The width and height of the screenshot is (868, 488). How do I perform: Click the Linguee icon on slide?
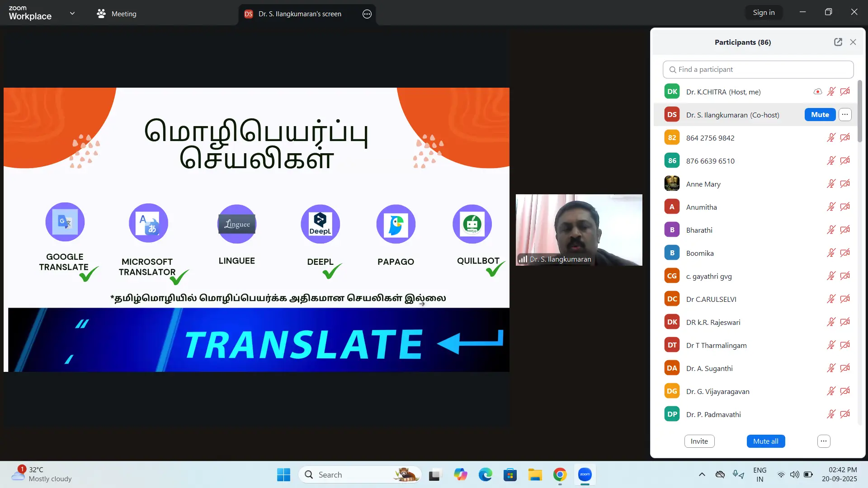[237, 224]
